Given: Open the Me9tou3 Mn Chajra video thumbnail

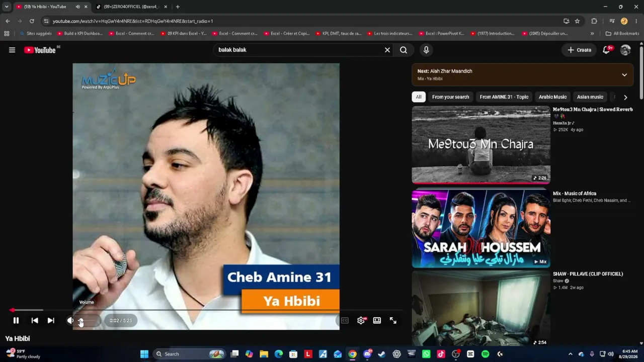Looking at the screenshot, I should [x=481, y=145].
